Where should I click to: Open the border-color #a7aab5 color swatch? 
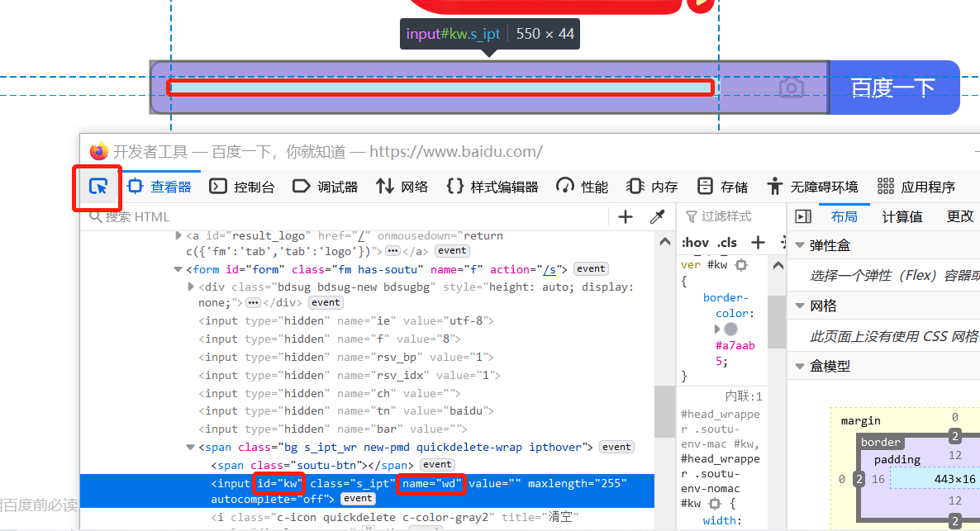pos(730,330)
